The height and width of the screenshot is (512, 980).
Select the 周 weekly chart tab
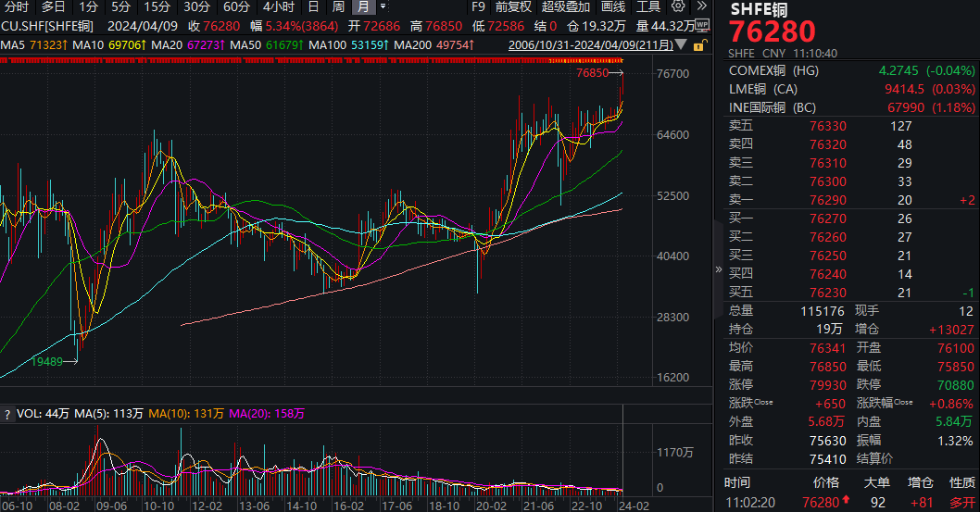point(338,6)
